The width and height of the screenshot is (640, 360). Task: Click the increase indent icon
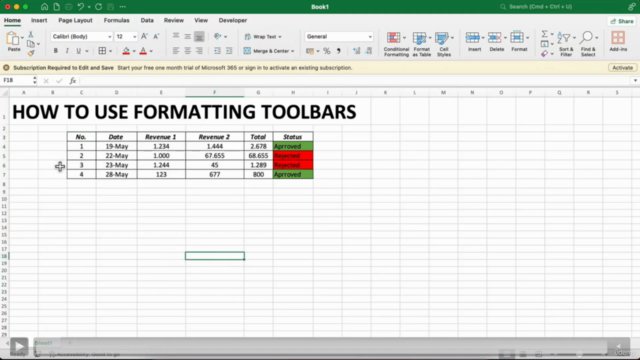(x=229, y=51)
